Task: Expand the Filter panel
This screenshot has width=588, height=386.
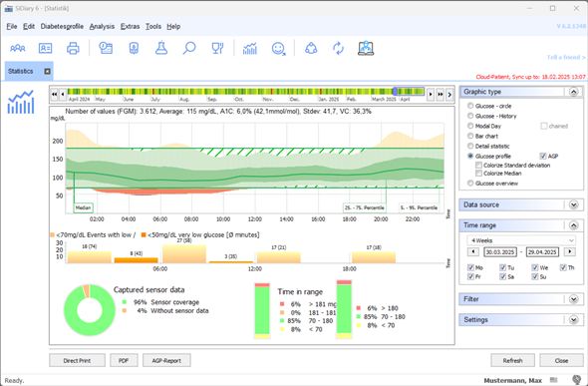Action: 573,299
